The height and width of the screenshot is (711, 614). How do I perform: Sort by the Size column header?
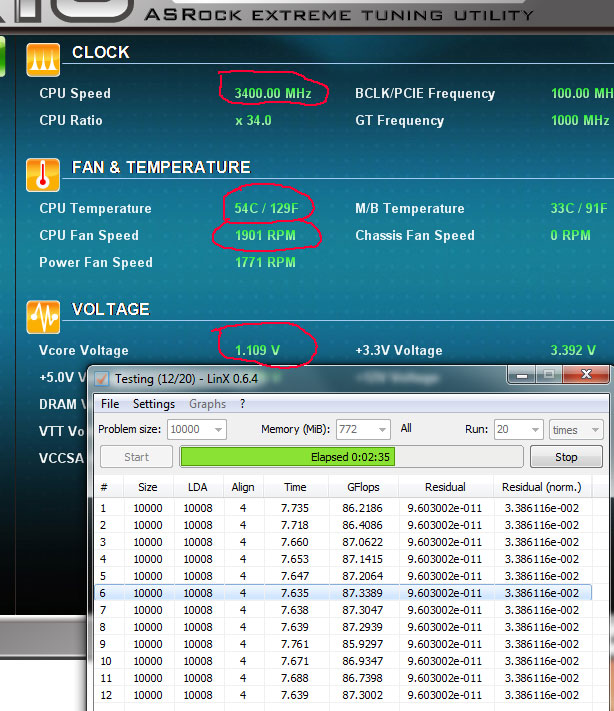(148, 487)
